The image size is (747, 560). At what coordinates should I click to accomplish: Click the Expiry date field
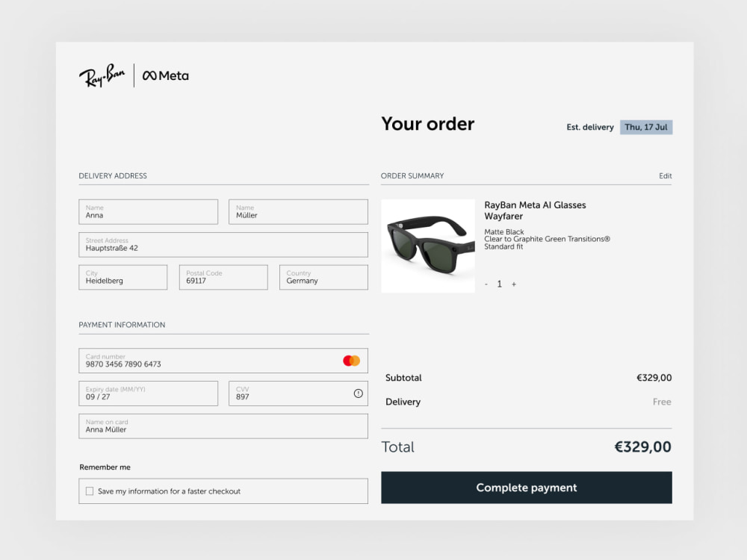tap(148, 393)
